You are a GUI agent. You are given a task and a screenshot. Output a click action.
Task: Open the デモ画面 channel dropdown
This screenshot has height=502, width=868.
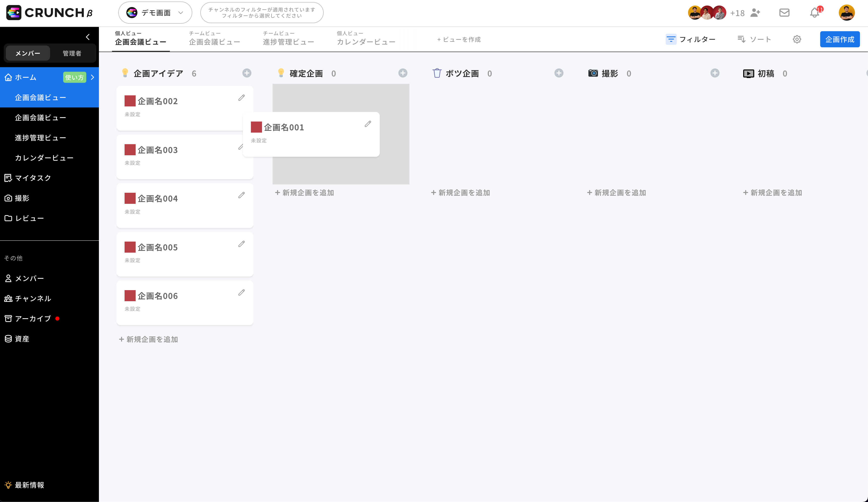coord(155,13)
